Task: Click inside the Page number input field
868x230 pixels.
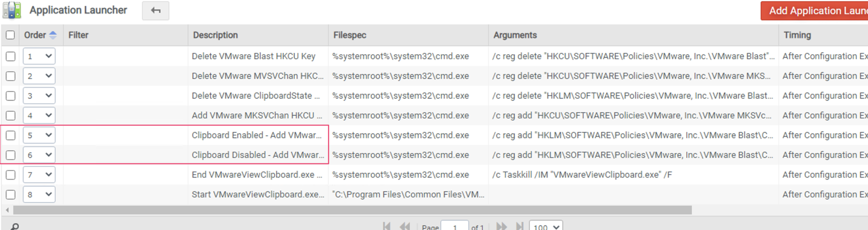Action: click(x=455, y=226)
